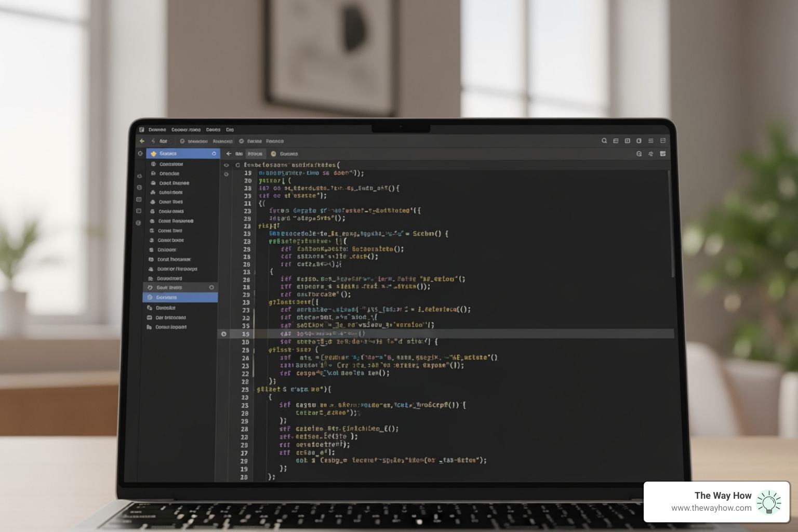This screenshot has height=532, width=798.
Task: Click the left arrow in the editor tab bar
Action: 228,154
